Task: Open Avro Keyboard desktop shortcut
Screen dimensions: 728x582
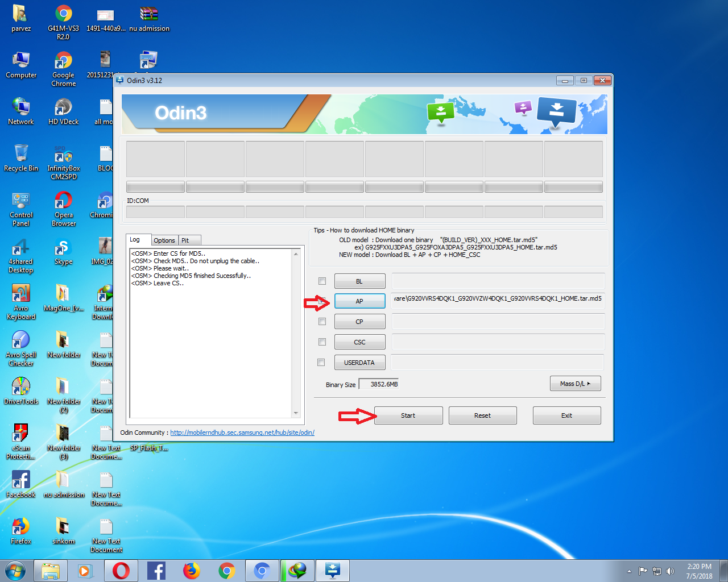Action: (21, 302)
